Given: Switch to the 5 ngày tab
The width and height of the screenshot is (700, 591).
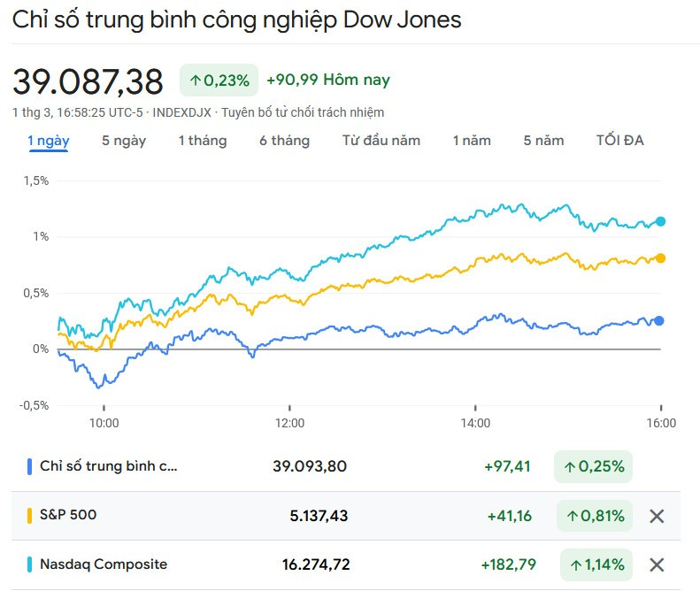Looking at the screenshot, I should pos(124,141).
